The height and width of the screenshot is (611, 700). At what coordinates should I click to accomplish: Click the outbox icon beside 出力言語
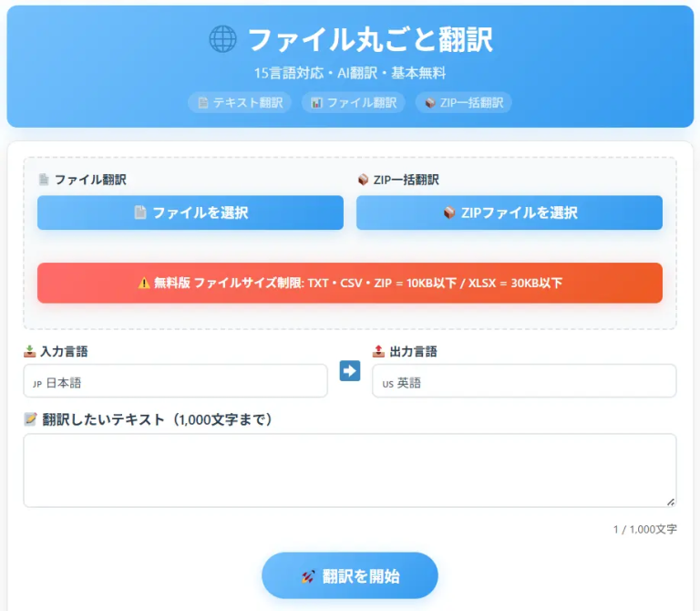click(x=379, y=351)
